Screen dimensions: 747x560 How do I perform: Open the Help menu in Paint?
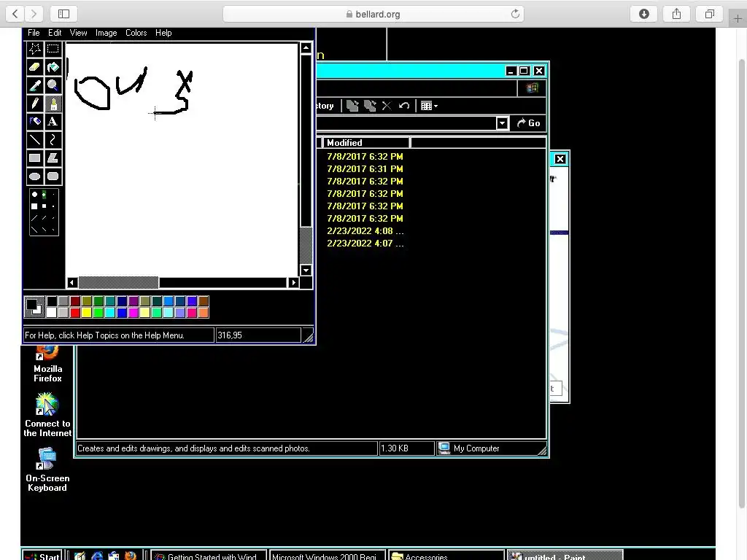[163, 33]
